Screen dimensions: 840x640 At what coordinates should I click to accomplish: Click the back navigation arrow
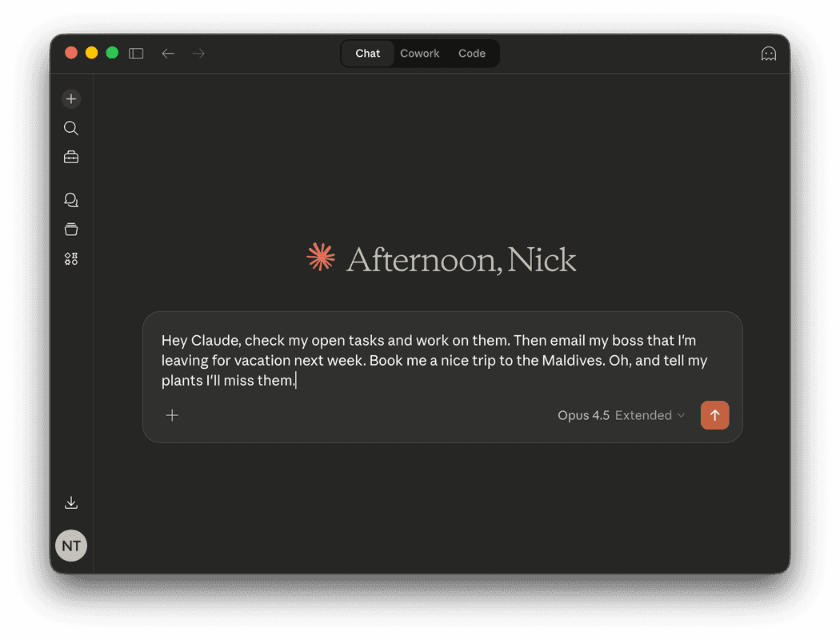coord(167,53)
